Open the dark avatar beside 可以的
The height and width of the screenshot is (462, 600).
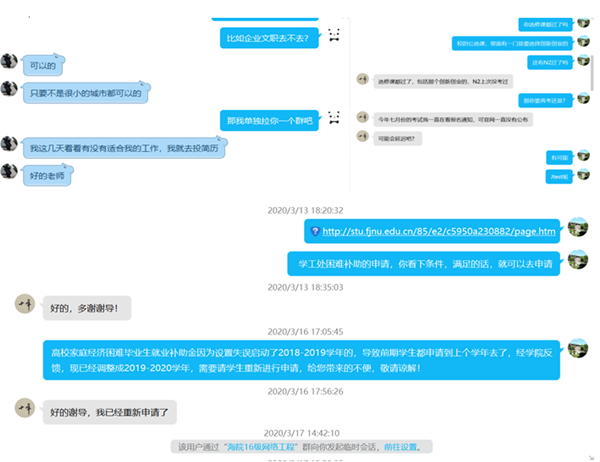[9, 61]
